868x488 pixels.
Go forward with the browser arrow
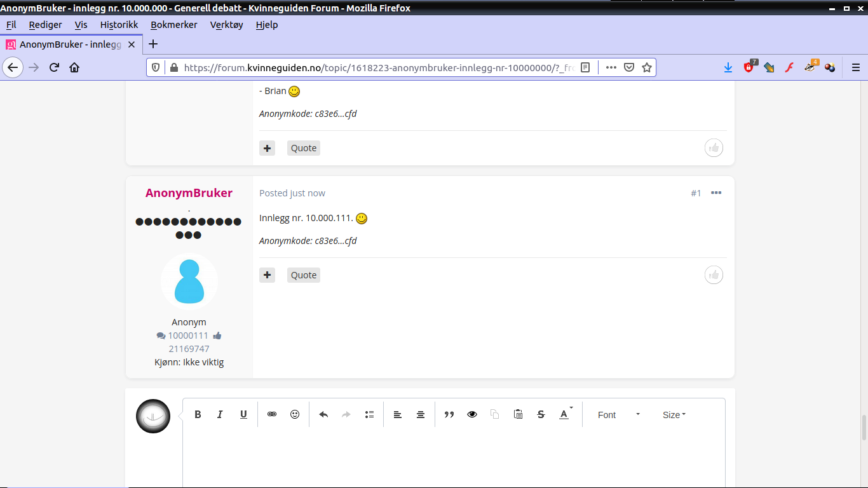[x=34, y=67]
